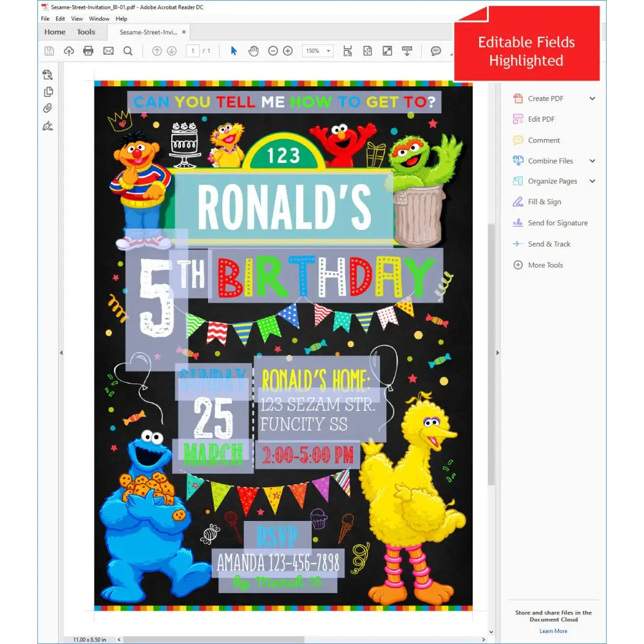This screenshot has width=644, height=644.
Task: Switch to the Tools tab
Action: (86, 32)
